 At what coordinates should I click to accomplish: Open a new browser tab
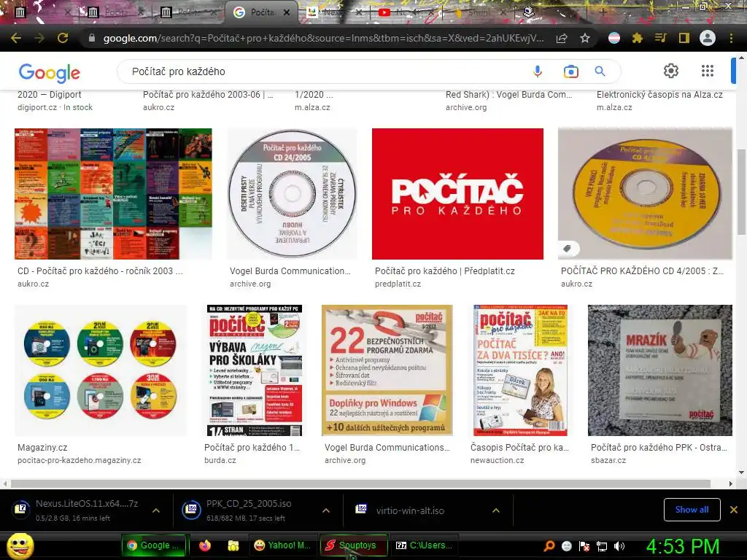coord(603,12)
